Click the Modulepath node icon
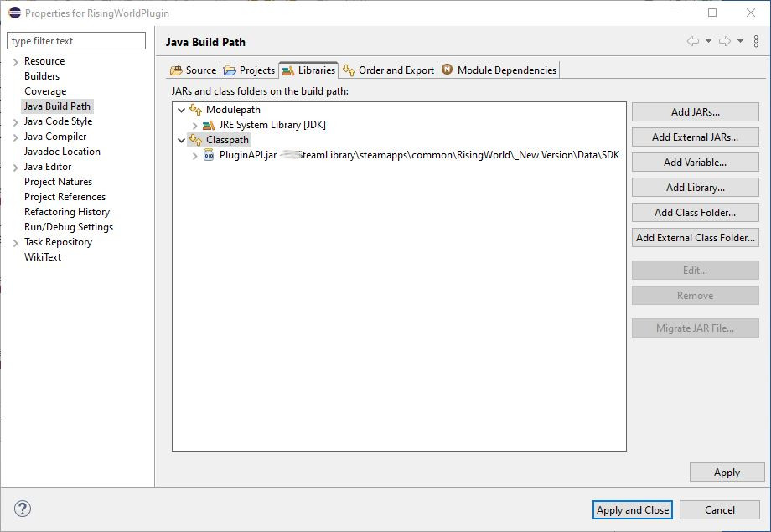Viewport: 771px width, 532px height. point(196,110)
